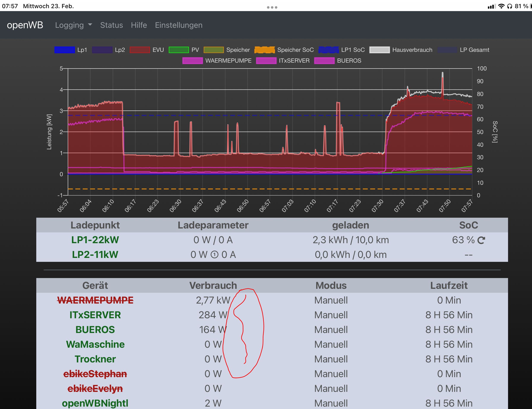Toggle the Hausverbrauch legend item
Viewport: 532px width, 409px height.
click(x=380, y=50)
